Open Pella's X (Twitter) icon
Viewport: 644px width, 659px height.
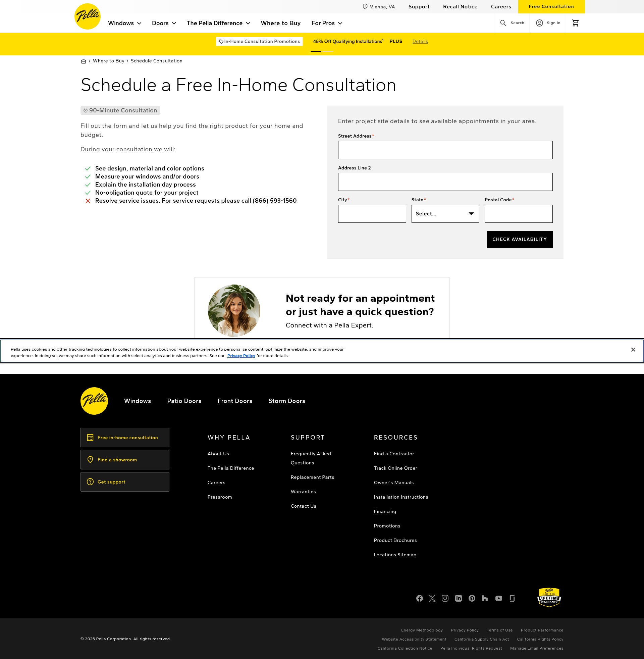(x=432, y=599)
